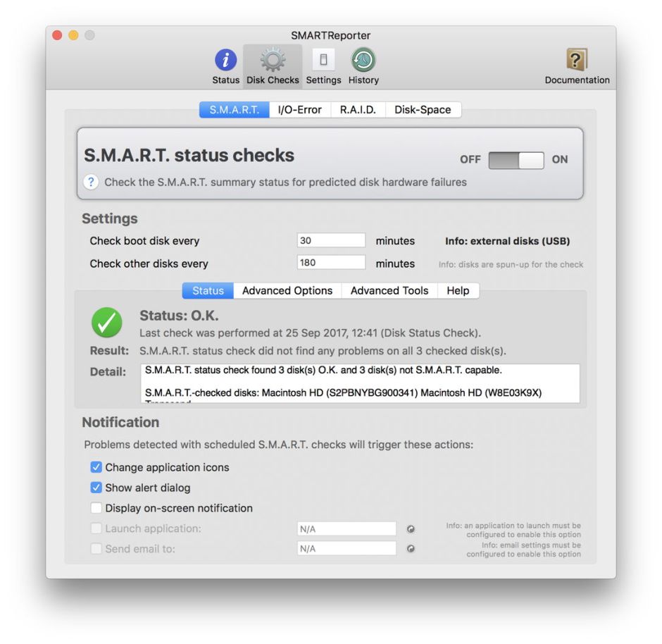Select the Advanced Options tab
The image size is (662, 644).
pyautogui.click(x=287, y=290)
